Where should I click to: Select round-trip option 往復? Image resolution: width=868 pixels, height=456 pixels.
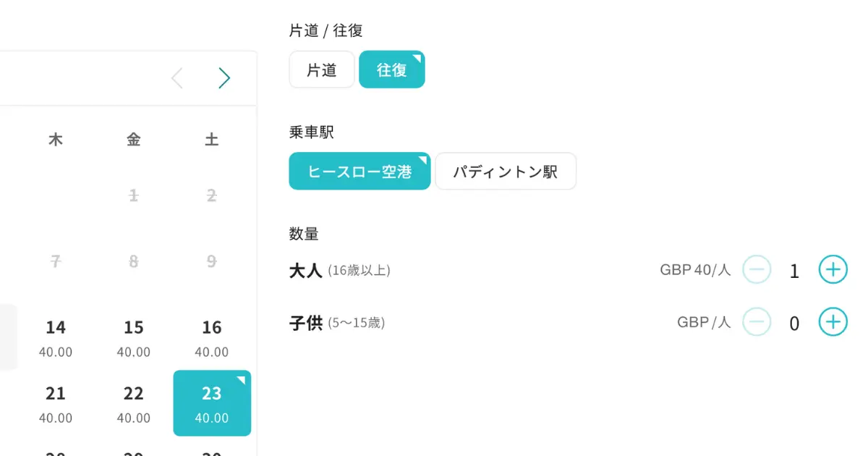(x=392, y=69)
